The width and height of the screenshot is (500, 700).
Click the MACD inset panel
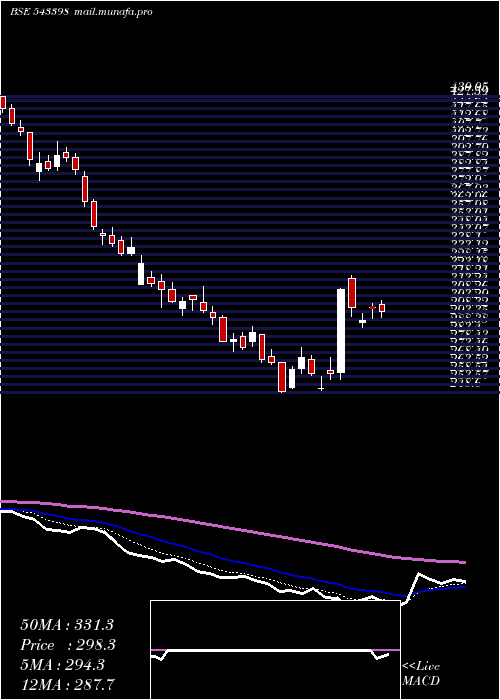tap(275, 650)
